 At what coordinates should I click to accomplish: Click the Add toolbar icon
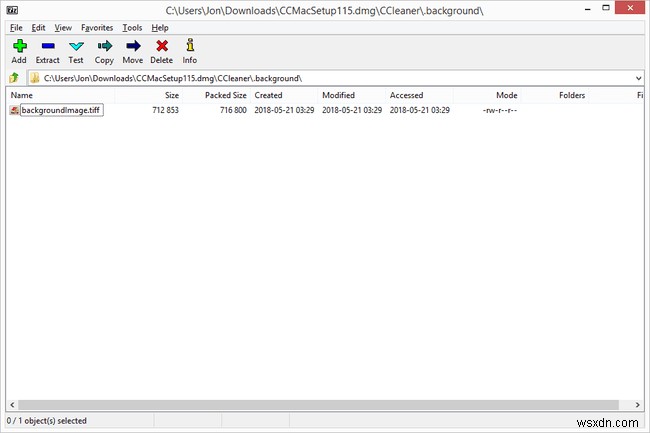point(19,46)
